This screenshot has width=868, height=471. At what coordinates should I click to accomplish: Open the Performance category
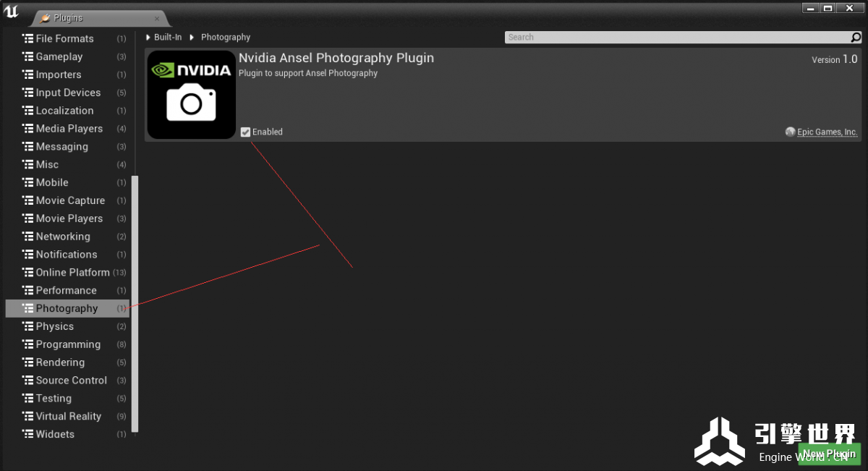pos(67,290)
